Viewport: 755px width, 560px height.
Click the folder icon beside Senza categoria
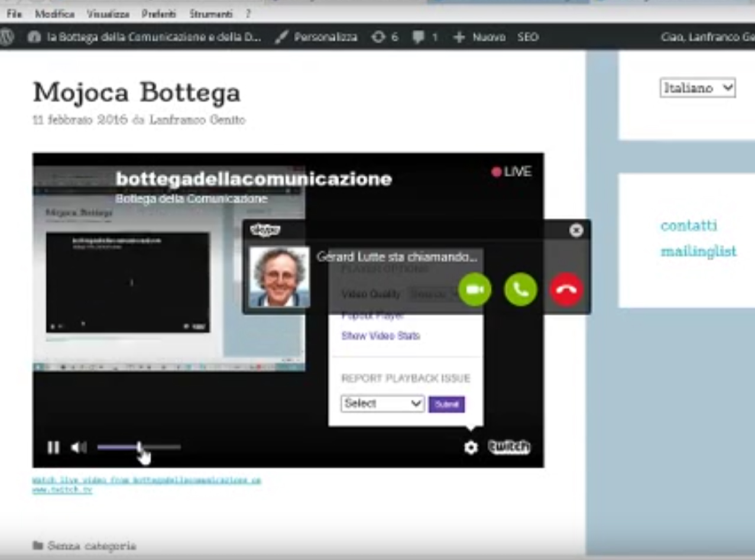[x=38, y=545]
